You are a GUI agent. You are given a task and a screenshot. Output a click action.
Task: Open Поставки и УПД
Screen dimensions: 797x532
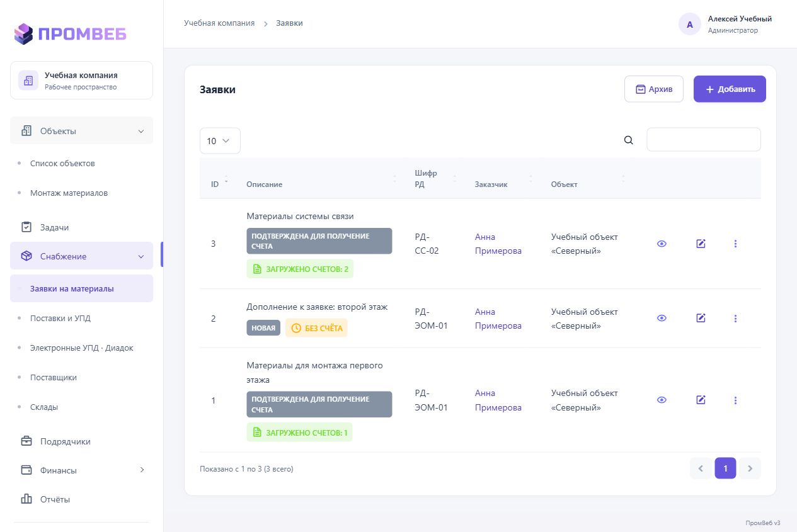point(60,318)
